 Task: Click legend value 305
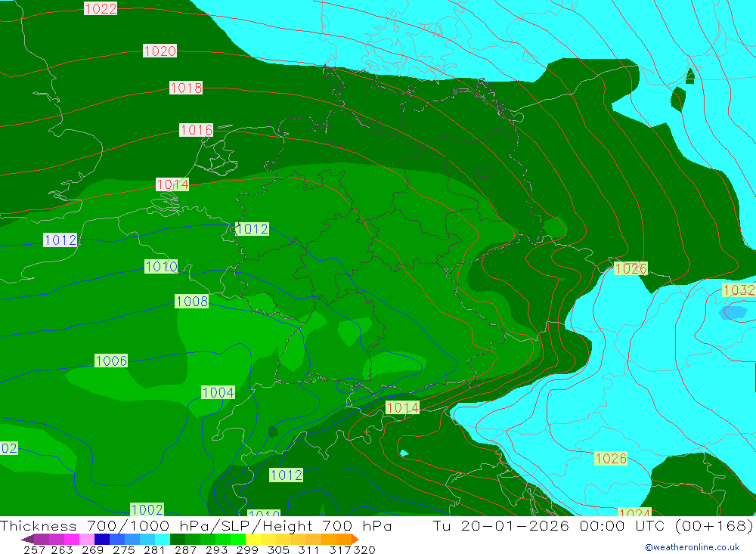pyautogui.click(x=278, y=549)
